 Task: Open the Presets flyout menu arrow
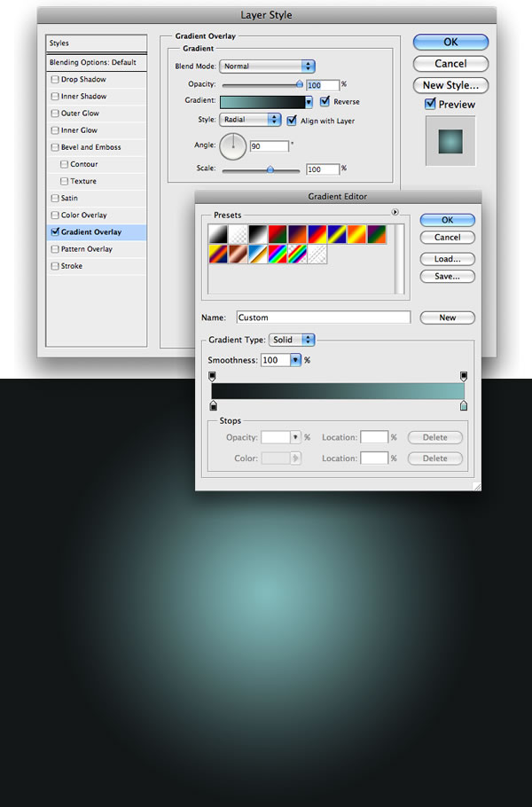pos(395,212)
